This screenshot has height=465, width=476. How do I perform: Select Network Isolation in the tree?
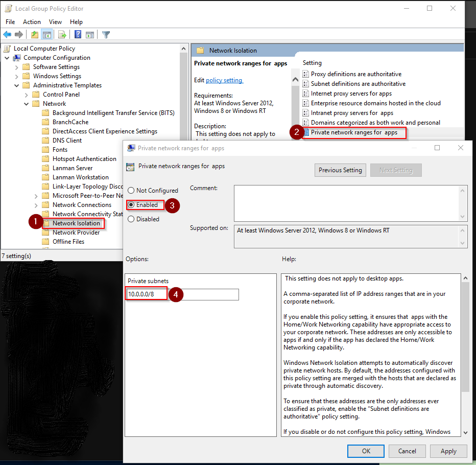(x=76, y=223)
